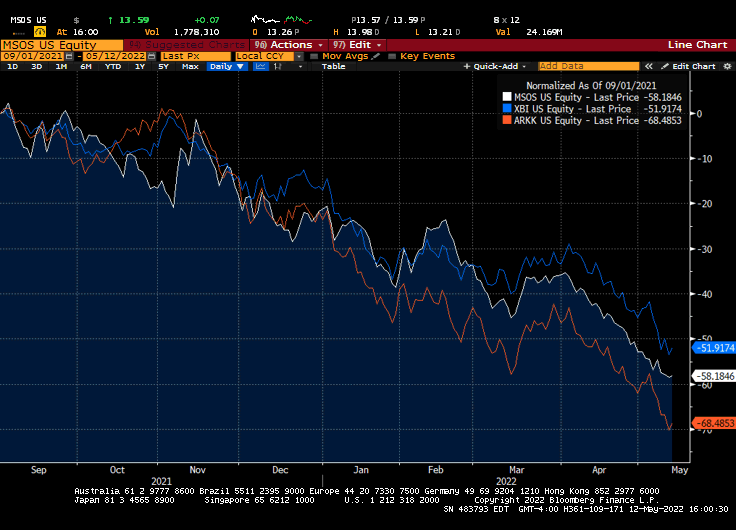Switch to Table view
This screenshot has height=530, width=736.
coord(333,67)
